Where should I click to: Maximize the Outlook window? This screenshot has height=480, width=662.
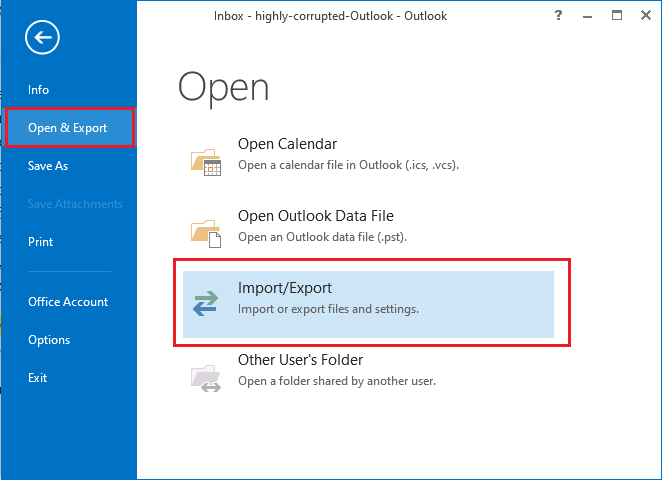[x=617, y=16]
